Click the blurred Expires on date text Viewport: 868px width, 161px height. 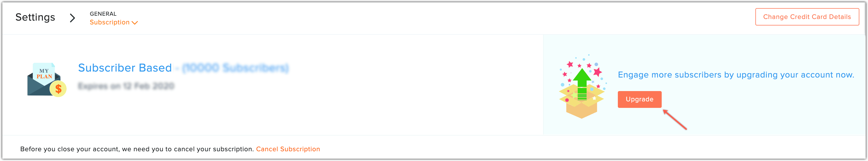pos(126,86)
